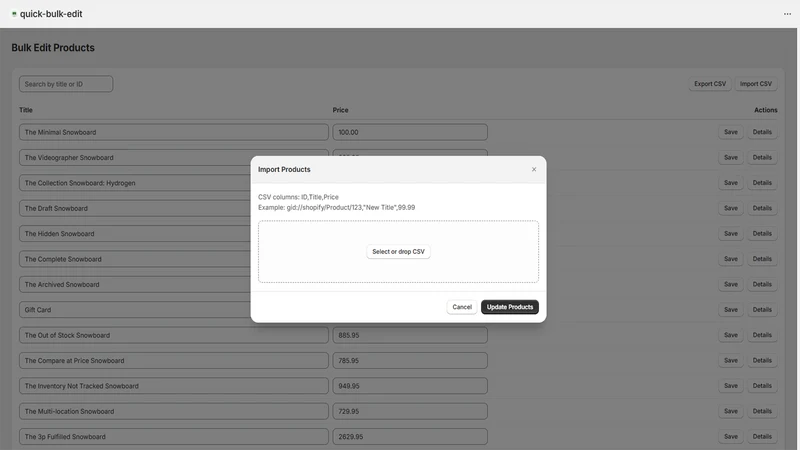Edit title field The Draft Snowboard

coord(135,208)
